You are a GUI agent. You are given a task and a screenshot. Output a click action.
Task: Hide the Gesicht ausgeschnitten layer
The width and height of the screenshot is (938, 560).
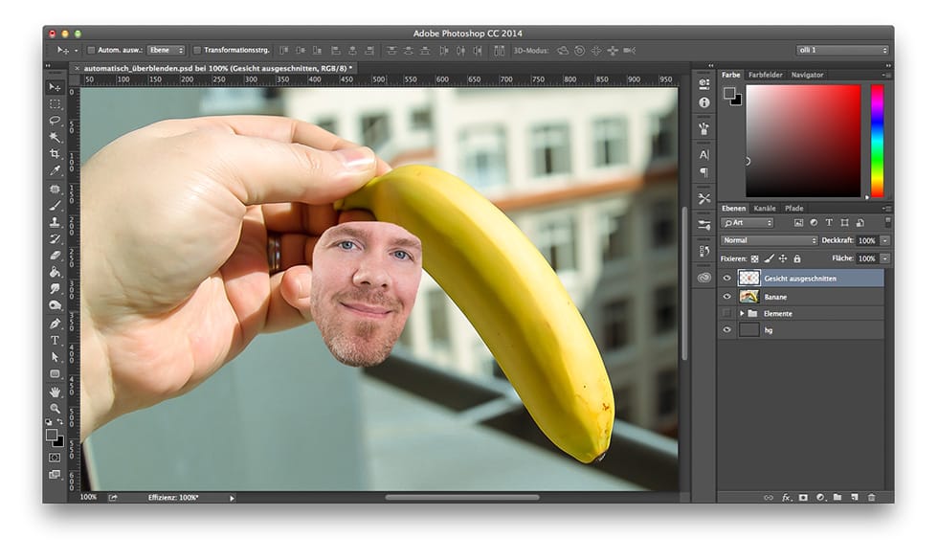(x=726, y=279)
